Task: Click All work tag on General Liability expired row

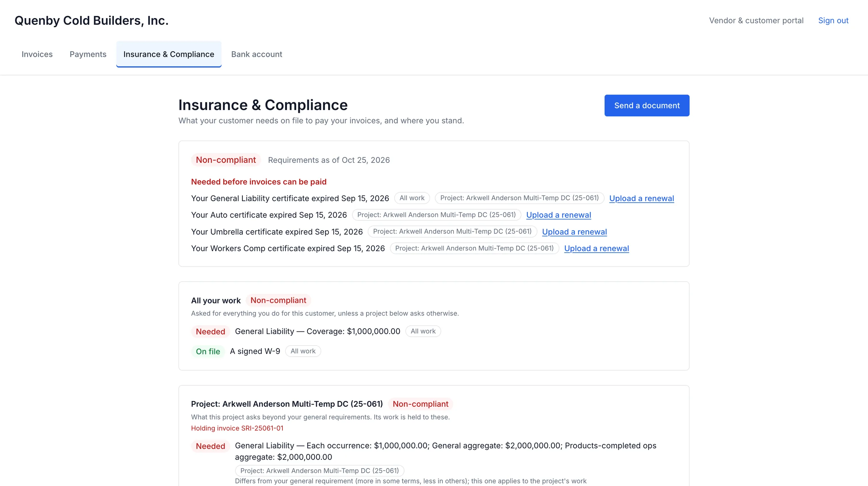Action: tap(412, 198)
